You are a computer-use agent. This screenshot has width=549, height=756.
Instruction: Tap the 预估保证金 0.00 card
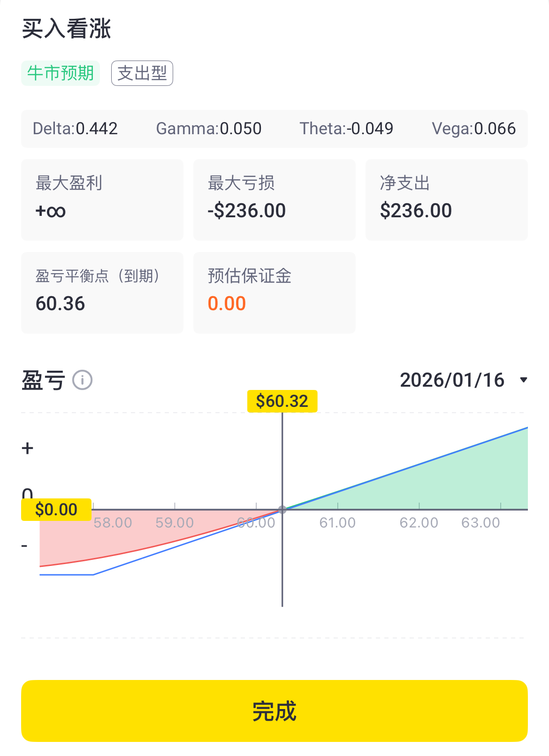pyautogui.click(x=274, y=293)
